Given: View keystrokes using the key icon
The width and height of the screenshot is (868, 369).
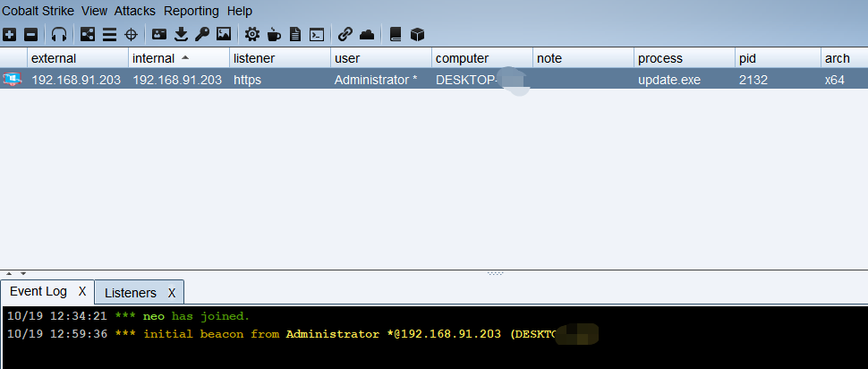Looking at the screenshot, I should 202,35.
